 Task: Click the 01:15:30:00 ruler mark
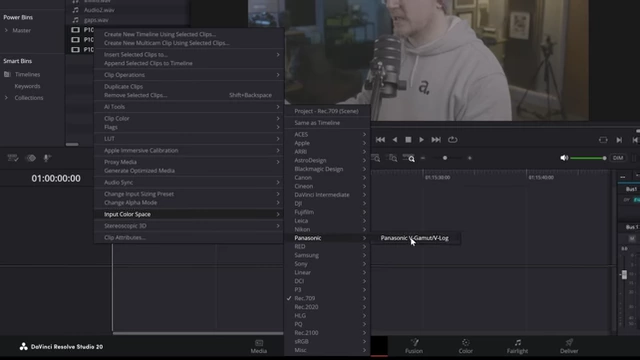(437, 178)
